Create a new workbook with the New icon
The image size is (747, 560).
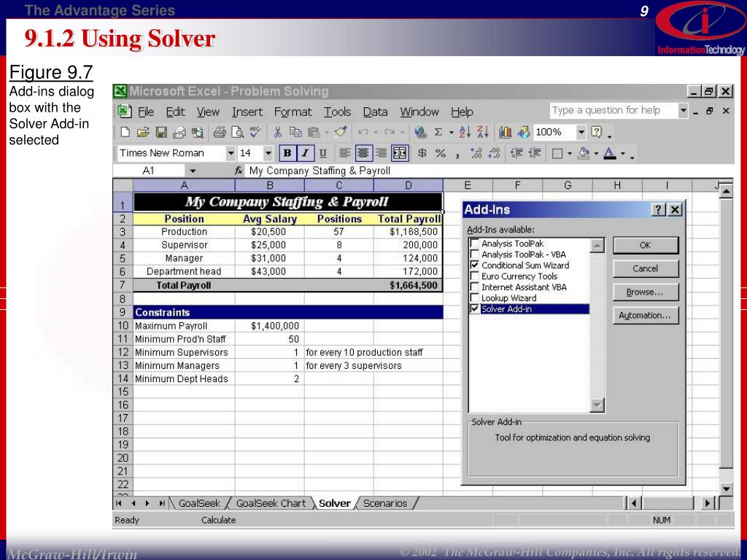(x=125, y=132)
